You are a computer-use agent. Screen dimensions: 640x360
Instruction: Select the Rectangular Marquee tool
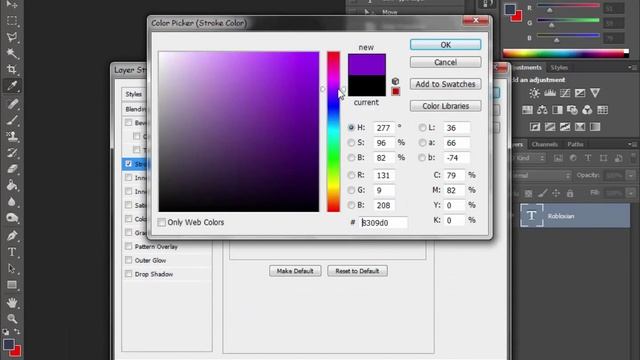[x=12, y=20]
